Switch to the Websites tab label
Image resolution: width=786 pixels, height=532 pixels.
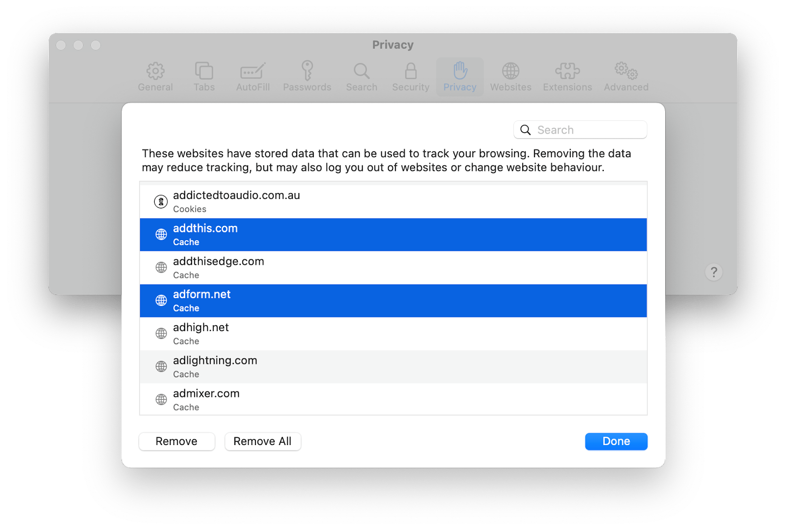510,87
